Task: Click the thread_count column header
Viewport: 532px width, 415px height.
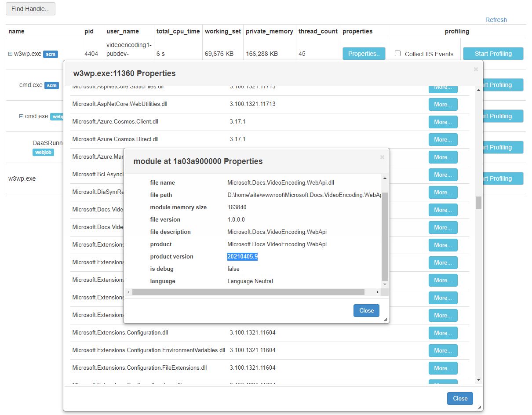Action: pos(318,31)
